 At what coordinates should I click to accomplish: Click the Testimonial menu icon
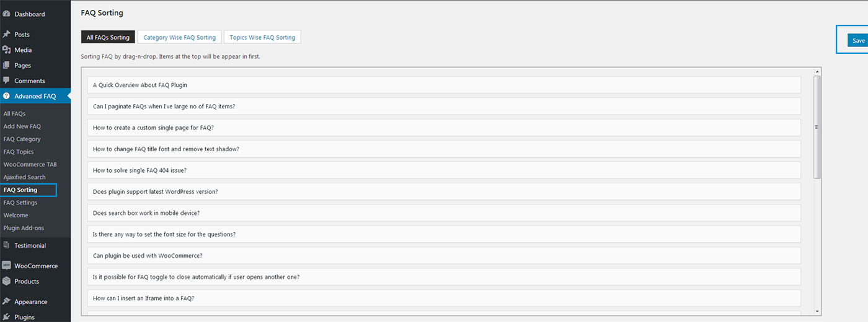6,245
